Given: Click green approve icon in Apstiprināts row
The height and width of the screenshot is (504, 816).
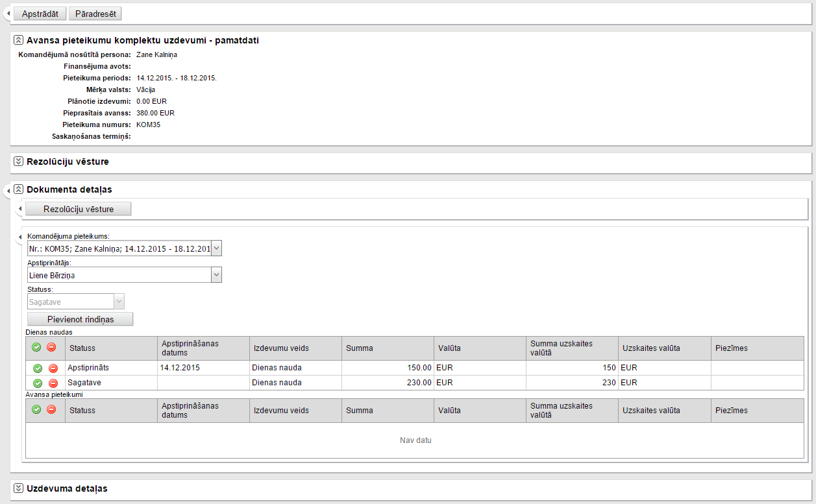Looking at the screenshot, I should (38, 368).
